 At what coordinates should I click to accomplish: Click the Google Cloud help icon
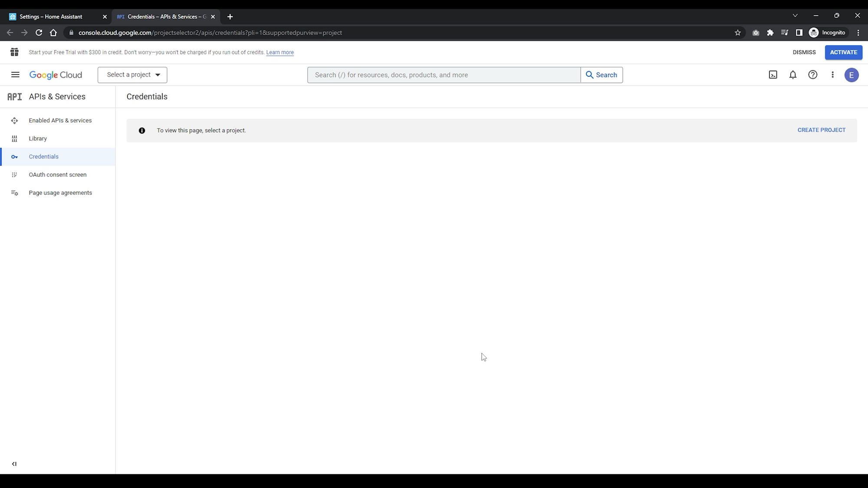(x=812, y=75)
